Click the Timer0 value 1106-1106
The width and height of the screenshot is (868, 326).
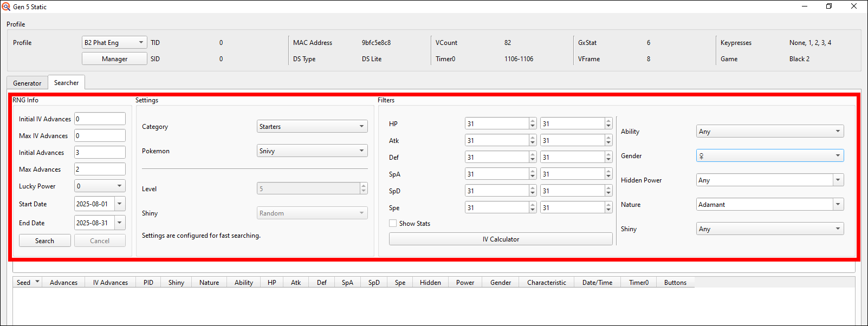click(x=519, y=58)
